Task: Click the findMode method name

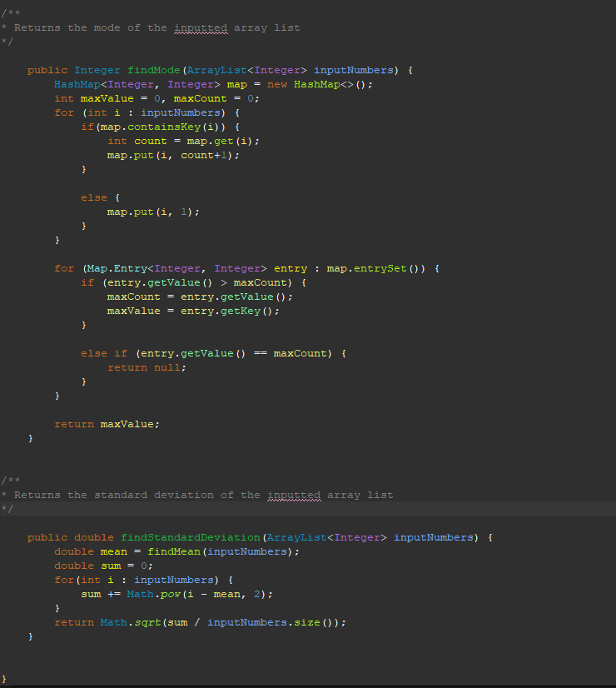Action: [x=154, y=70]
